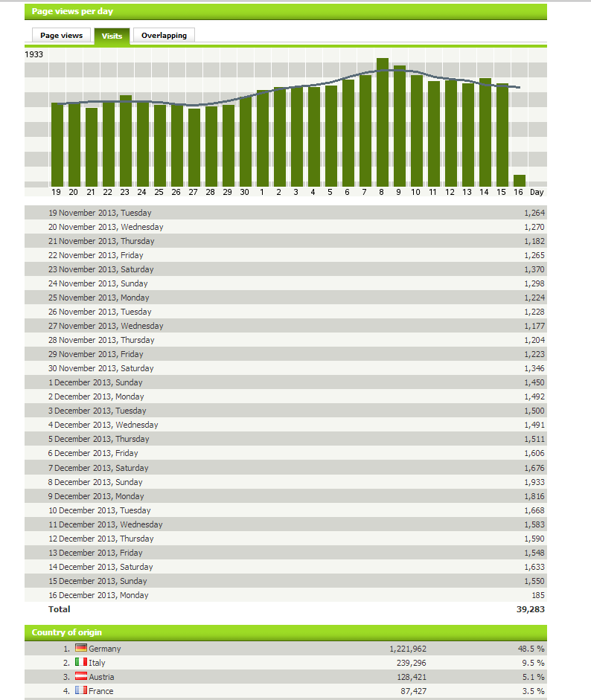Select row 19 November 2013, Tuesday

[x=285, y=213]
